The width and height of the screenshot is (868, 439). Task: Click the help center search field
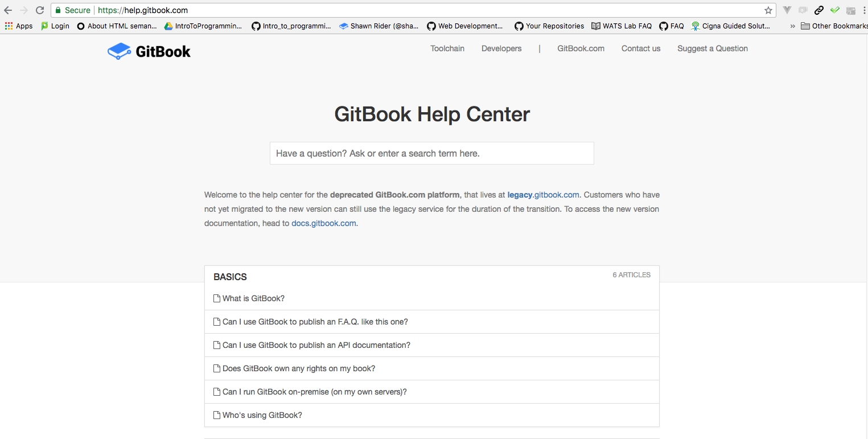click(x=431, y=153)
